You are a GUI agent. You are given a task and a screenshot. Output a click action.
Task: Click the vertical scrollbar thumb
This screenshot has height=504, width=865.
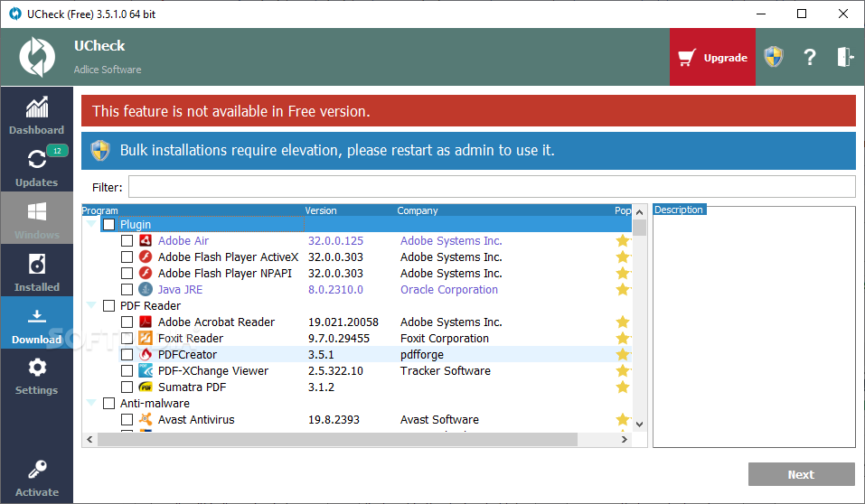(639, 228)
